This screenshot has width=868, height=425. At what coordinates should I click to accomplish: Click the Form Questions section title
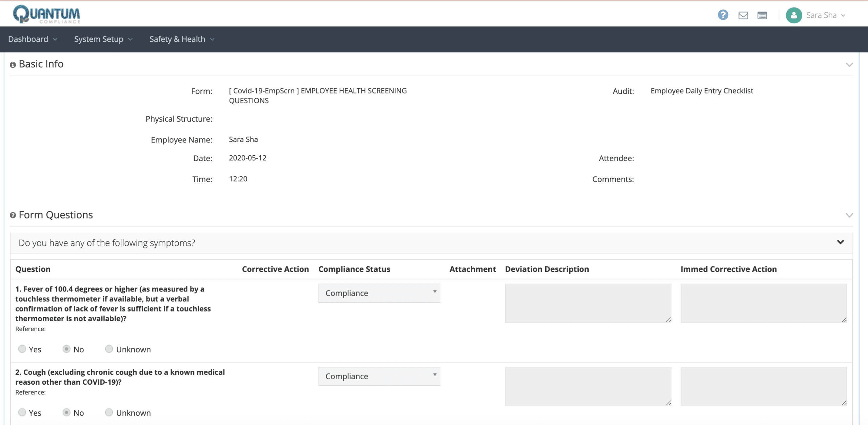coord(56,215)
